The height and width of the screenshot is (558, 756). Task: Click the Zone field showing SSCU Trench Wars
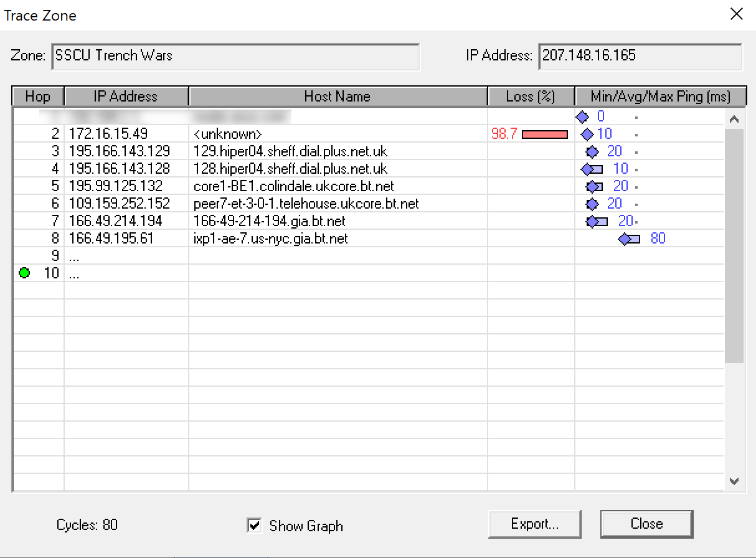pyautogui.click(x=235, y=56)
